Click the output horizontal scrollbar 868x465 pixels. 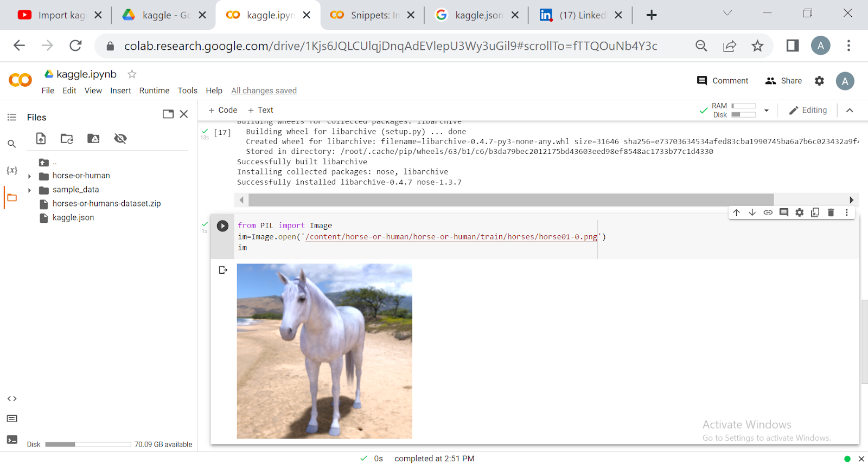(x=510, y=200)
